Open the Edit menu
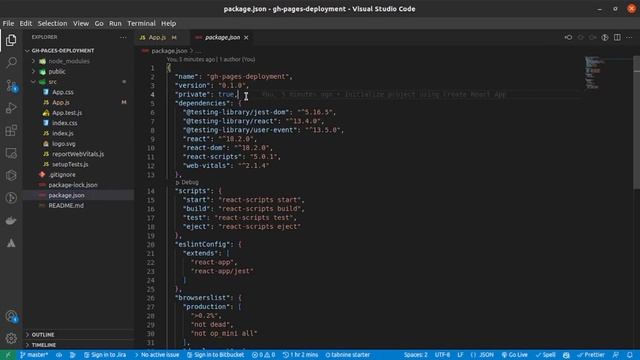This screenshot has height=360, width=640. click(x=25, y=23)
